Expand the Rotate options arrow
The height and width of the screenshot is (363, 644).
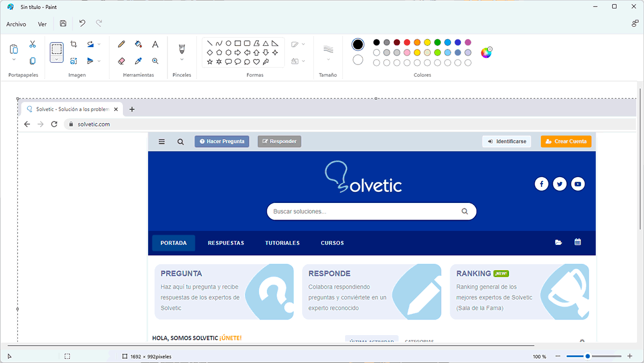99,44
